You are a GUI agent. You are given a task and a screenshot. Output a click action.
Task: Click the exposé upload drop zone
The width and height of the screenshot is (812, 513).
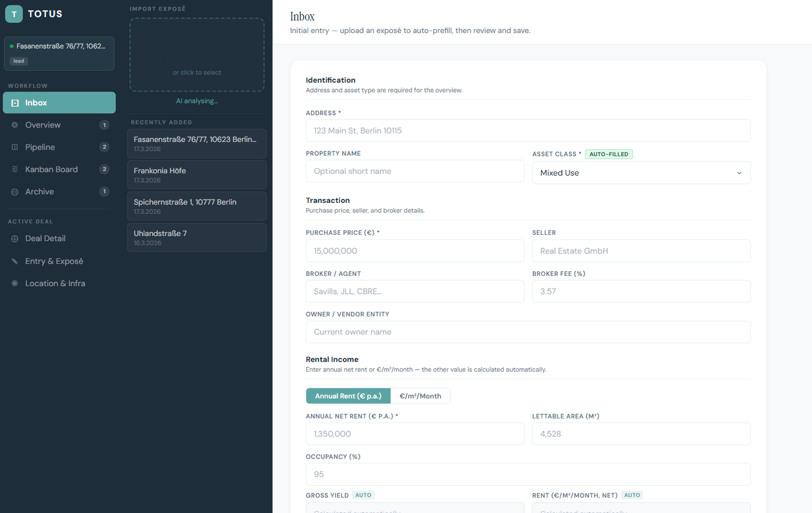click(197, 54)
